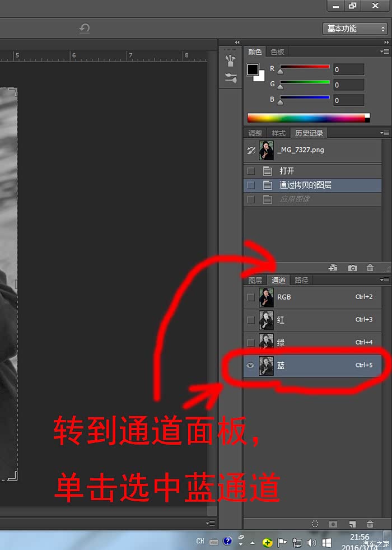Click the R red slider track
392x550 pixels.
click(305, 66)
